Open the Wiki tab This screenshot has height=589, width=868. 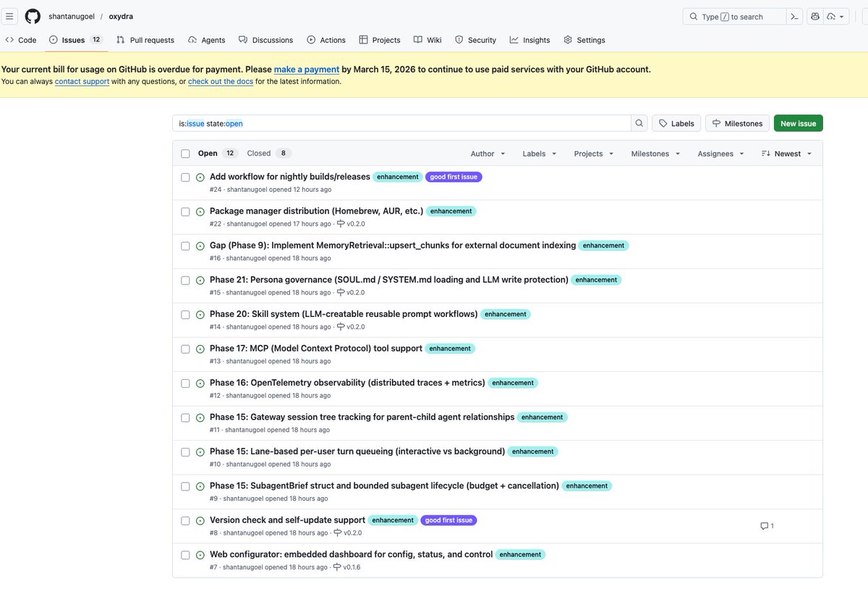click(427, 40)
